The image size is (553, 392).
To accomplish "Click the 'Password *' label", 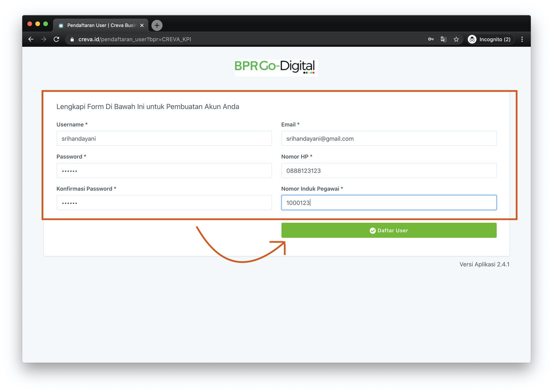I will coord(71,157).
